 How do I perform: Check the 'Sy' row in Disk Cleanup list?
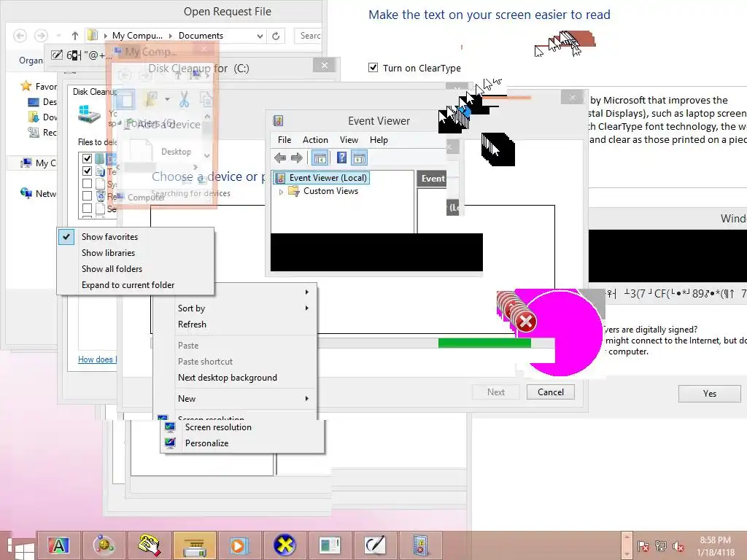(87, 183)
